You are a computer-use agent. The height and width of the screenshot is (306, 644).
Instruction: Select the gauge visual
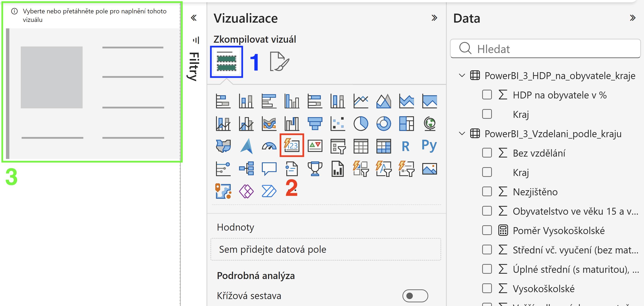tap(269, 146)
